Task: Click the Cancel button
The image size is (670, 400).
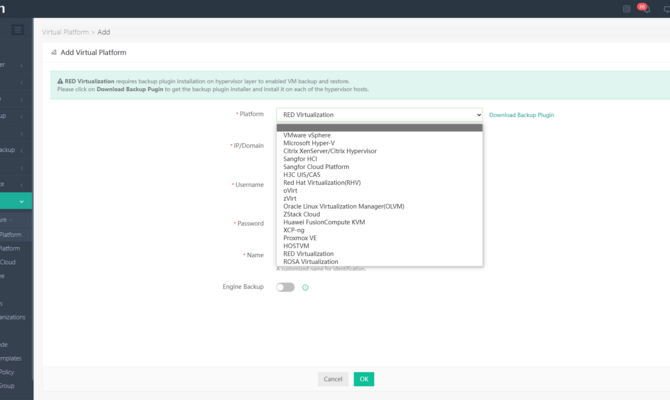Action: pyautogui.click(x=333, y=379)
